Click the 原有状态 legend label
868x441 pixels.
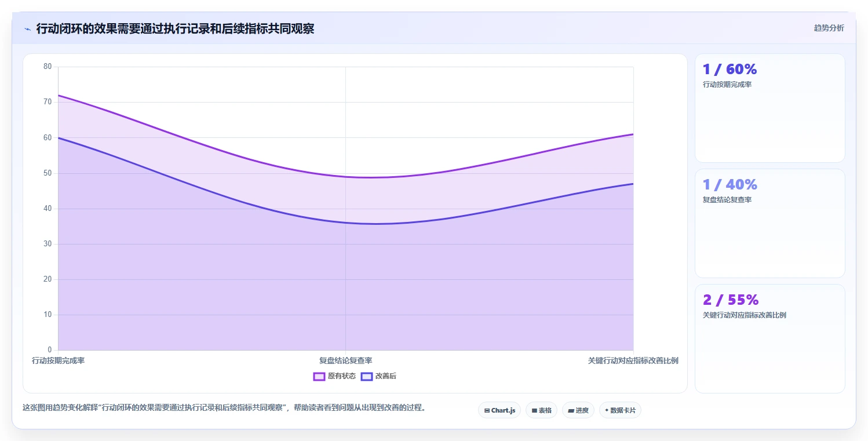click(342, 376)
